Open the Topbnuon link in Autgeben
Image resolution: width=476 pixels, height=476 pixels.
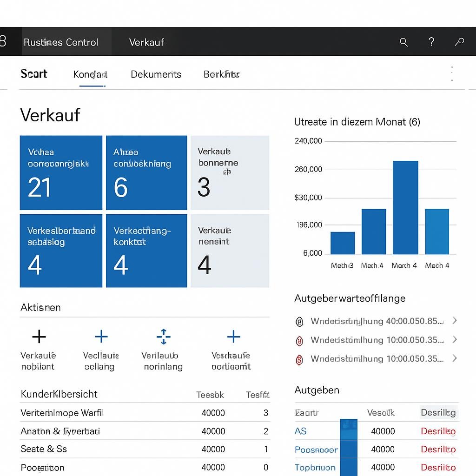(315, 468)
